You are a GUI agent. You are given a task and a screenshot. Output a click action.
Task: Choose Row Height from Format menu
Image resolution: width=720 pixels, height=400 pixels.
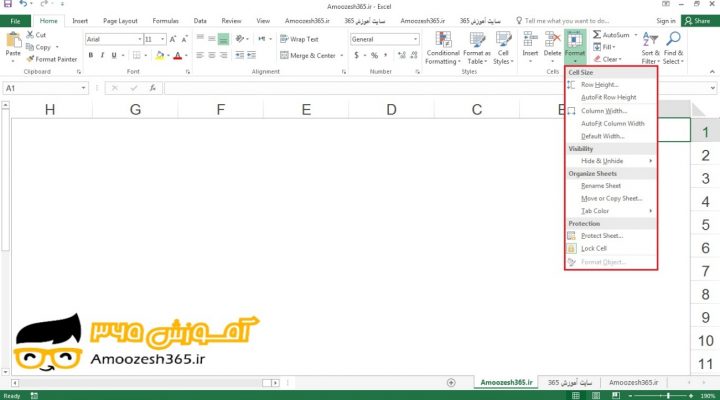click(x=611, y=85)
